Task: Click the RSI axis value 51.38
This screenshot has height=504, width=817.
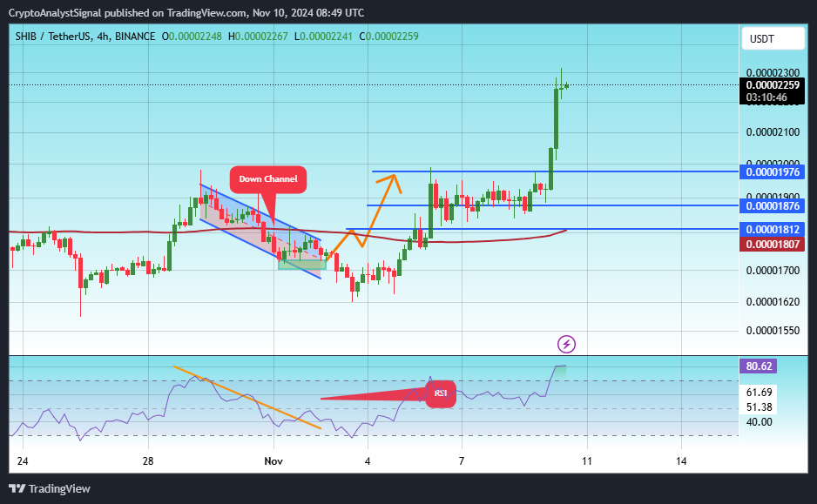Action: 759,407
